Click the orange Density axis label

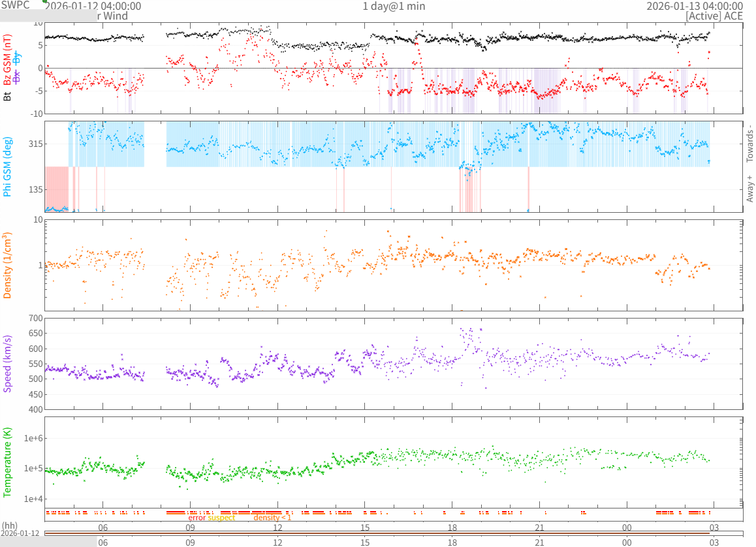[8, 266]
